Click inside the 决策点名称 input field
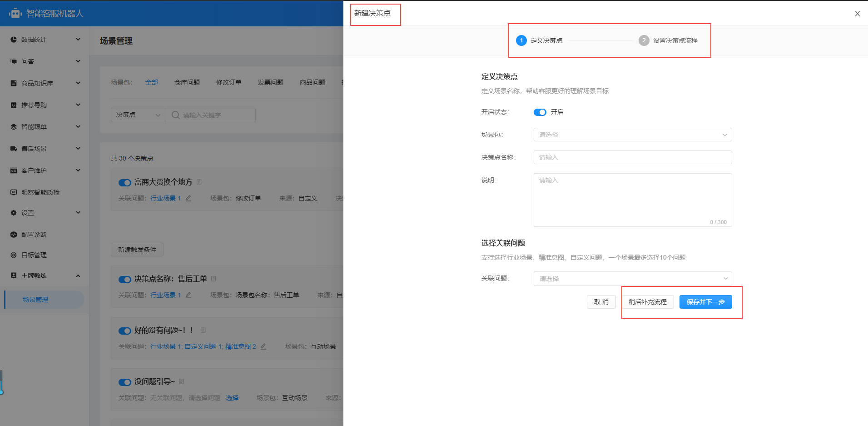The height and width of the screenshot is (426, 868). click(633, 157)
